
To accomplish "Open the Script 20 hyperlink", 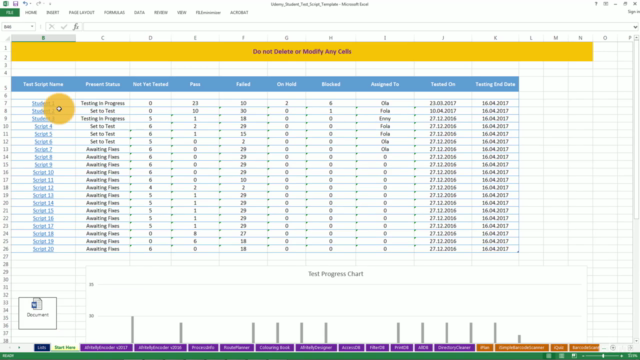I will click(x=43, y=249).
